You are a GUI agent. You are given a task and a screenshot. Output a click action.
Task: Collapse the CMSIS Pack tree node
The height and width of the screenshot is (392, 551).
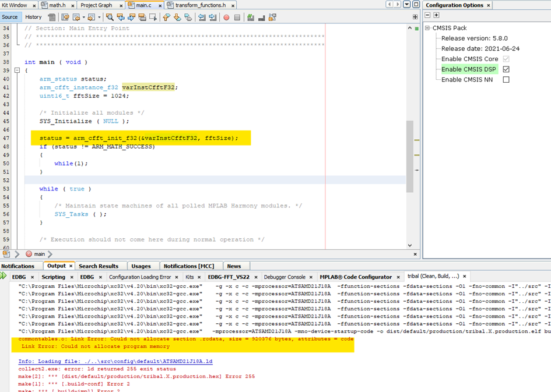[x=427, y=28]
